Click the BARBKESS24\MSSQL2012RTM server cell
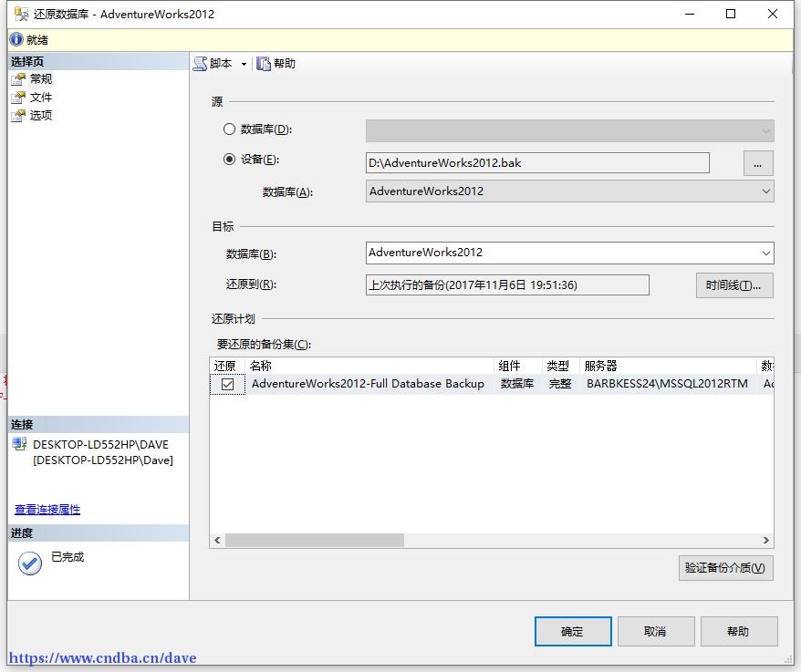Screen dimensions: 801x672 click(667, 384)
